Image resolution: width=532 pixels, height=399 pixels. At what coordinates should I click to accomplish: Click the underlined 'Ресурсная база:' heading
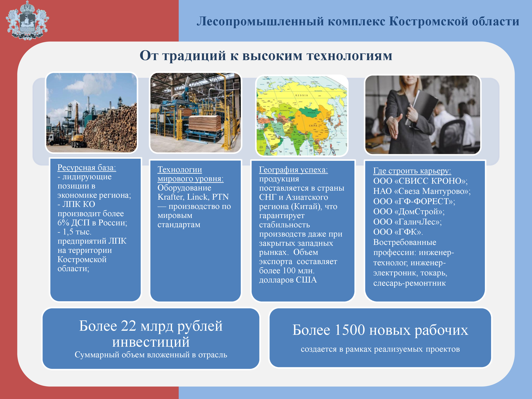point(87,168)
